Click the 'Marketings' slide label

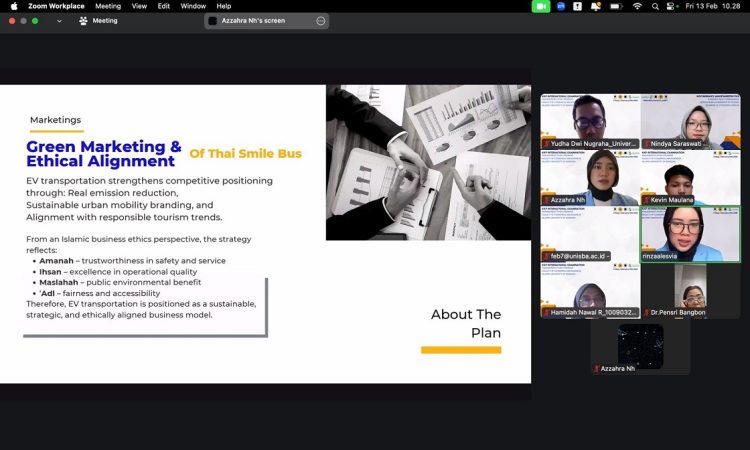[55, 120]
